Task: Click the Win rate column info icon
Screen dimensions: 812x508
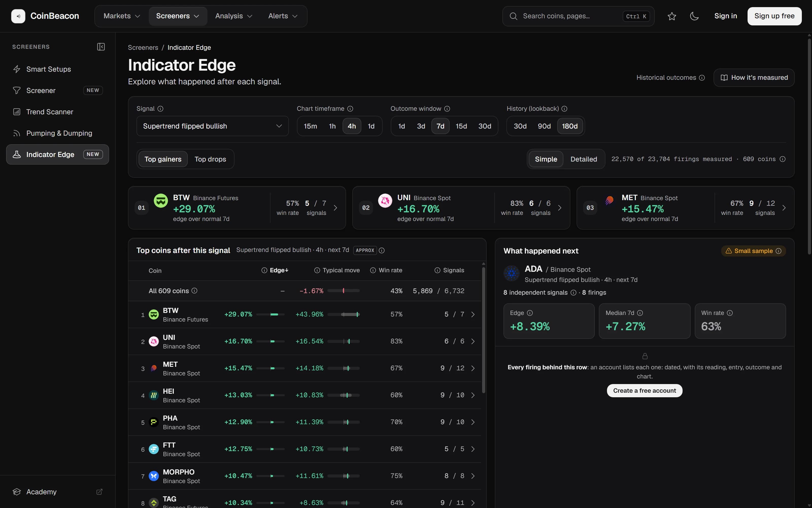Action: tap(373, 270)
